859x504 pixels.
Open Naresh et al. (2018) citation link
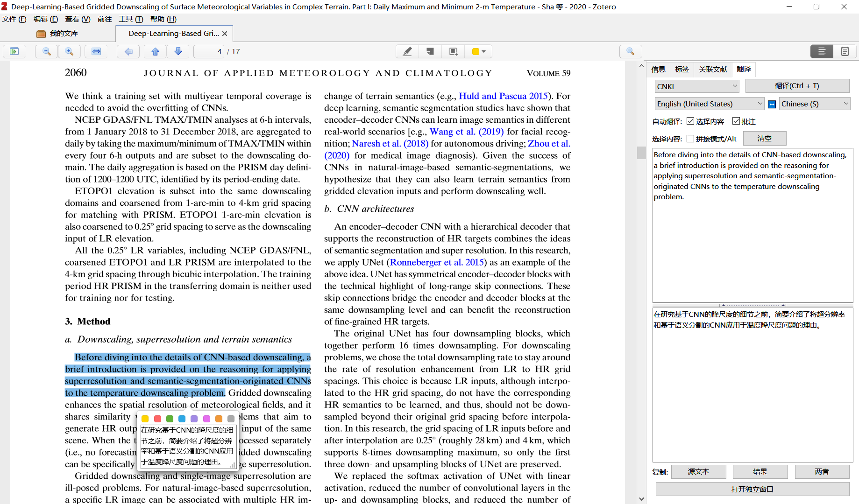point(390,144)
